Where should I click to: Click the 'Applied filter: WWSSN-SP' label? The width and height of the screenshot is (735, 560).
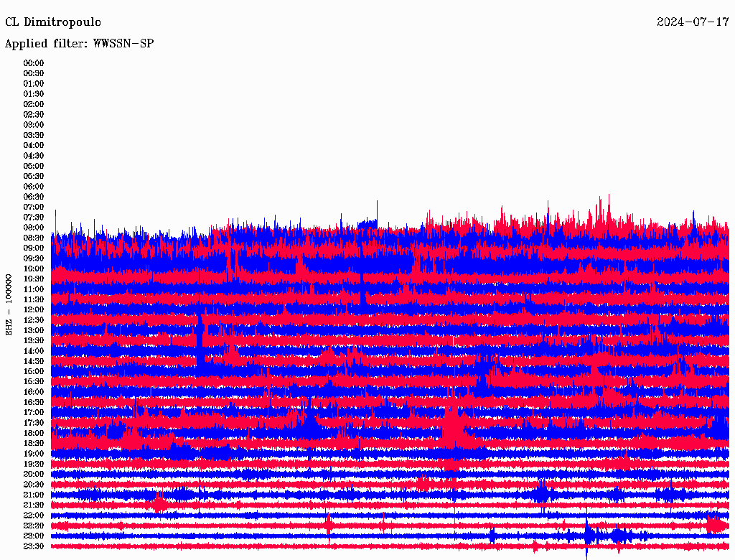click(x=79, y=44)
